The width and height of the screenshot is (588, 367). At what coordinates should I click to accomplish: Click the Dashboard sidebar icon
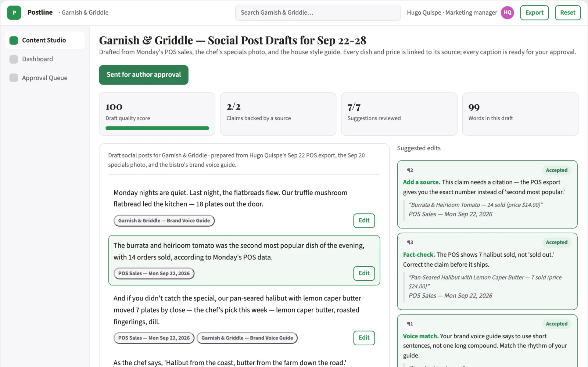[x=14, y=59]
